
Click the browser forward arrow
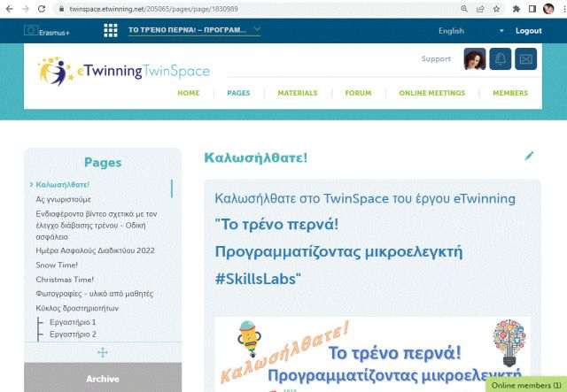point(26,9)
